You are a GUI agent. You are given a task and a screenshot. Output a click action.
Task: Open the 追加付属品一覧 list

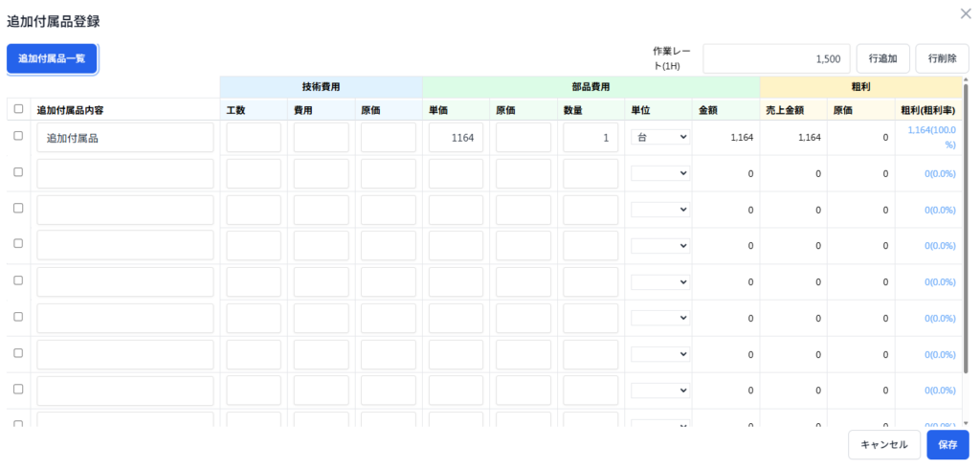click(x=52, y=58)
